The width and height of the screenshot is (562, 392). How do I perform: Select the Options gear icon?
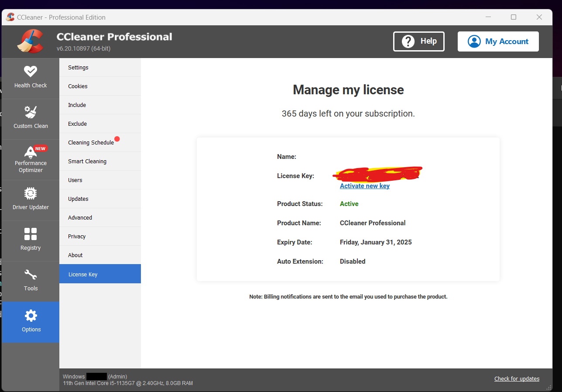tap(31, 316)
